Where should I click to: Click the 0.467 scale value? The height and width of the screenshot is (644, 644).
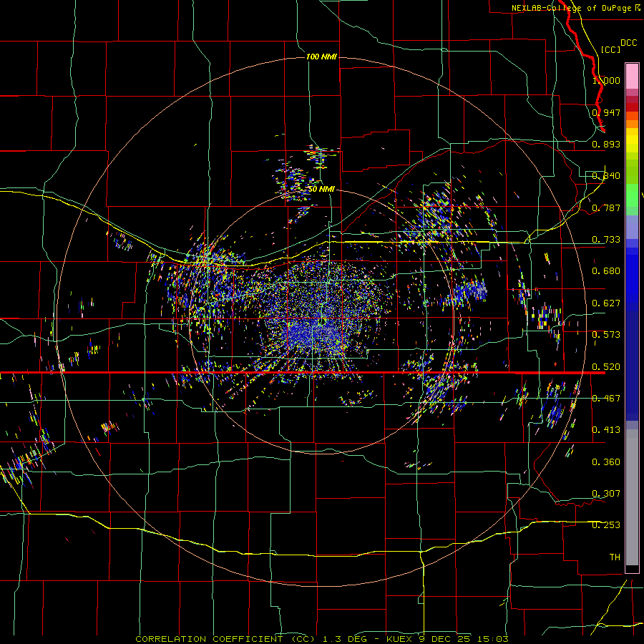coord(606,399)
